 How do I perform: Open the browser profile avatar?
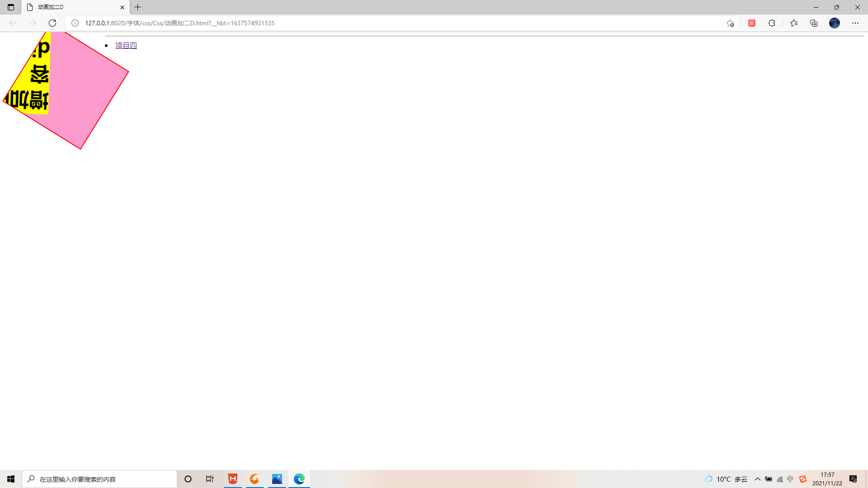pyautogui.click(x=835, y=23)
